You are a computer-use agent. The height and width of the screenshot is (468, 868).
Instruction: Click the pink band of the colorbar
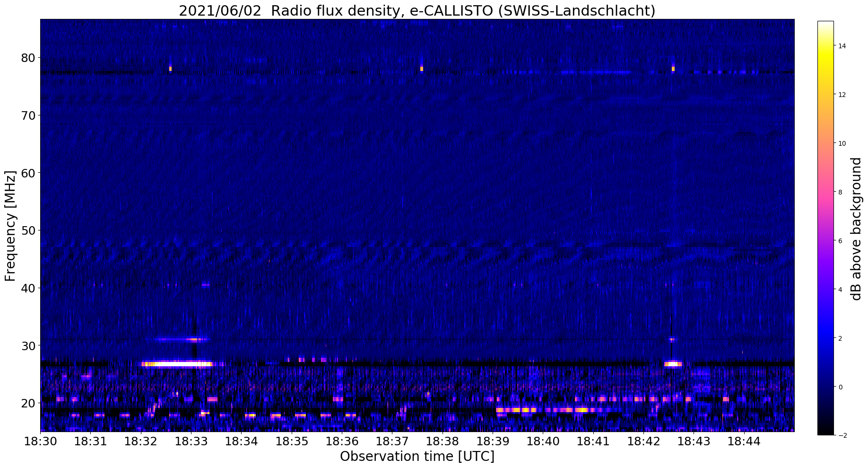(825, 194)
